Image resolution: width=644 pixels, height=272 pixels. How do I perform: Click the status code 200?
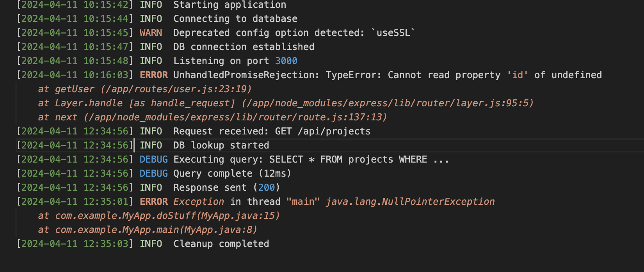(267, 188)
